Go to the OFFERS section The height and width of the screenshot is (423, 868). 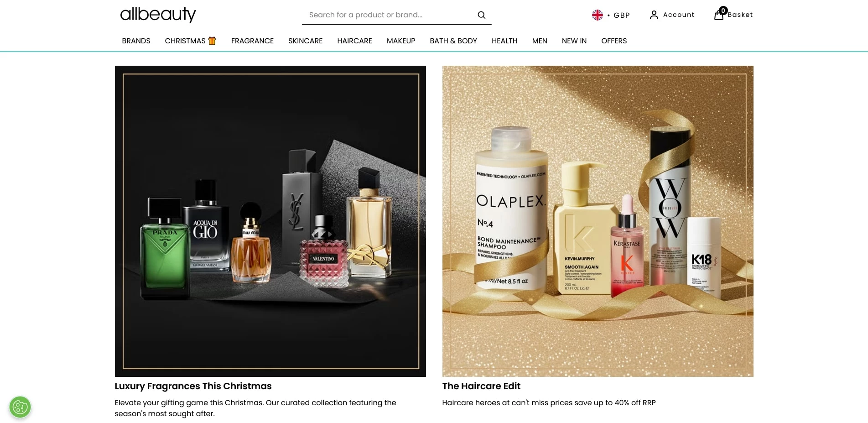click(614, 41)
